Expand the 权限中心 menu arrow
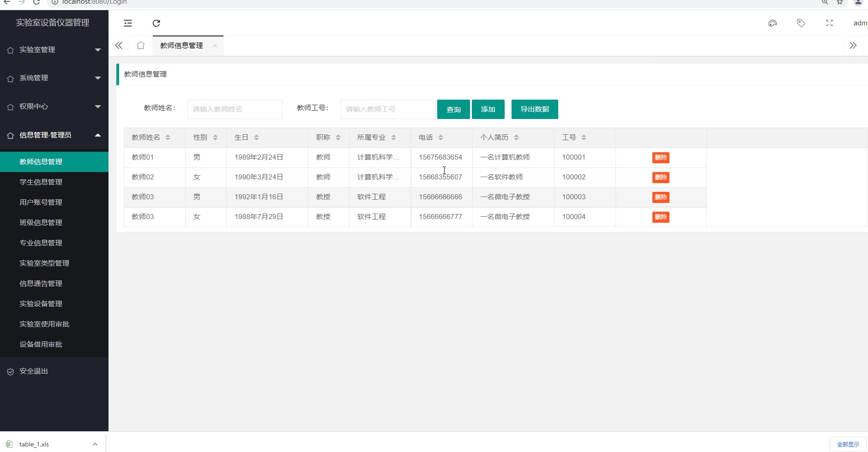This screenshot has width=868, height=452. coord(98,107)
